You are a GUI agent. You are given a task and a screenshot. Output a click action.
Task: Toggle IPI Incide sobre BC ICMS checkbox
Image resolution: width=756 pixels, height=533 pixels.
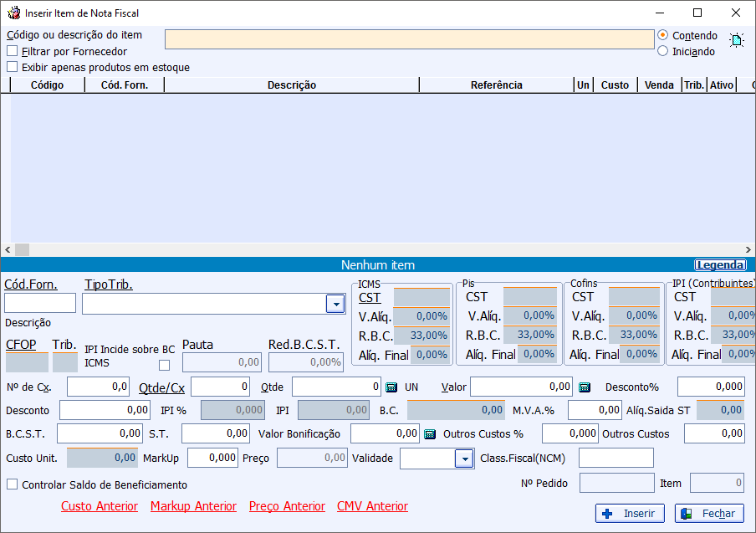click(165, 365)
